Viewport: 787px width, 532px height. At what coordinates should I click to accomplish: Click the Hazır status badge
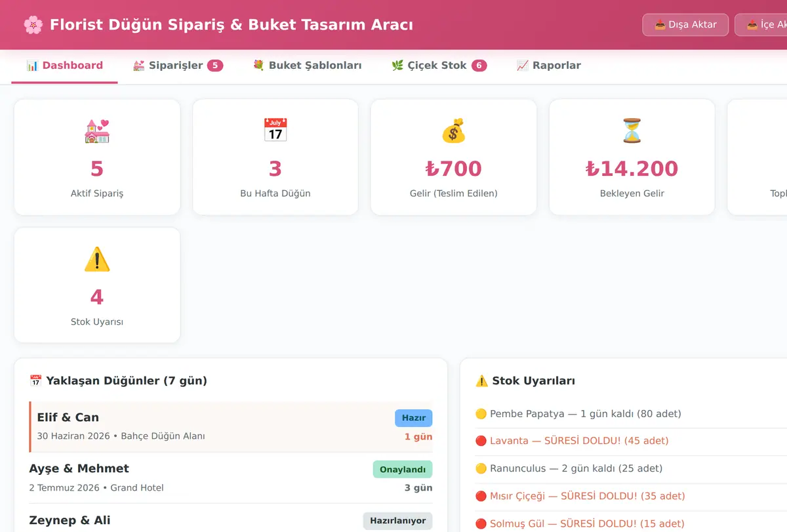point(414,418)
